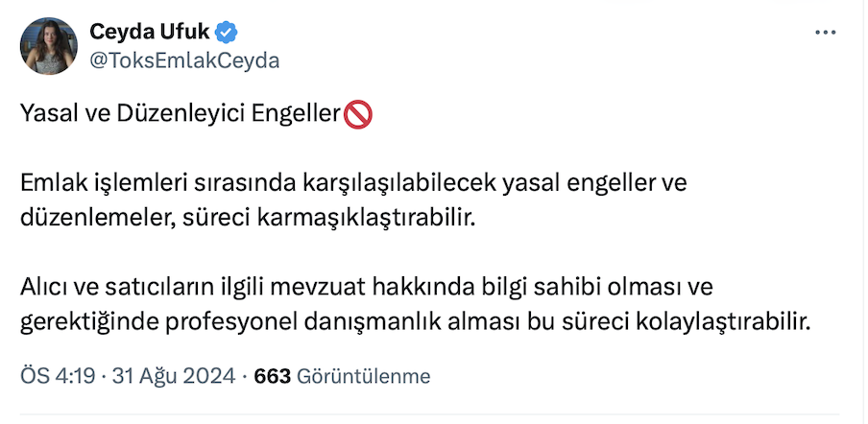
Task: Click the date '31 Ağu 2024'
Action: 173,376
